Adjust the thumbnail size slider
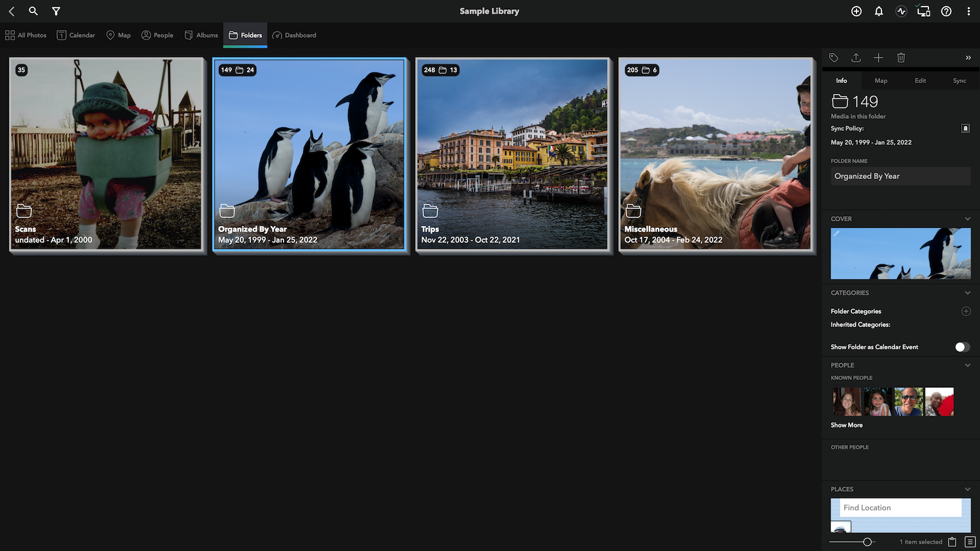980x551 pixels. pos(867,542)
